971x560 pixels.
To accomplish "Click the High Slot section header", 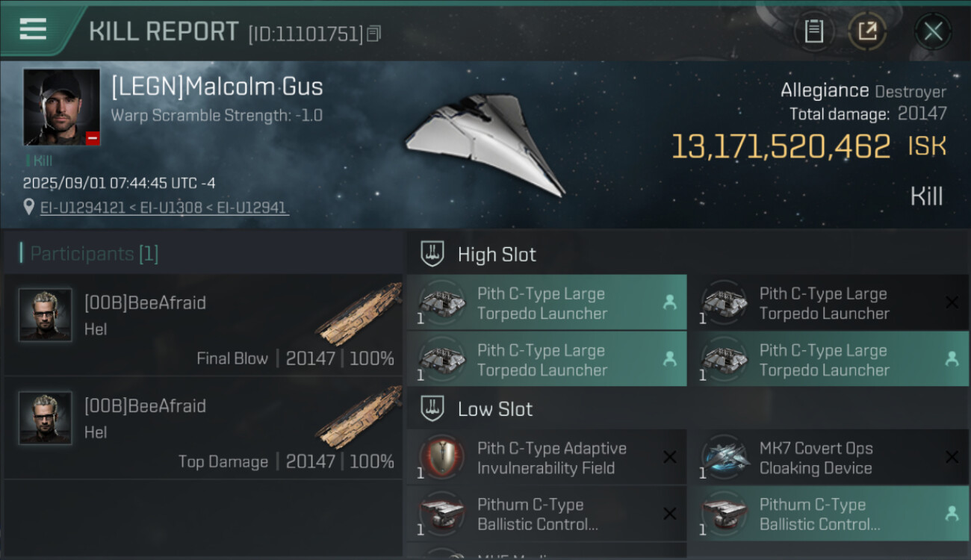I will coord(497,255).
